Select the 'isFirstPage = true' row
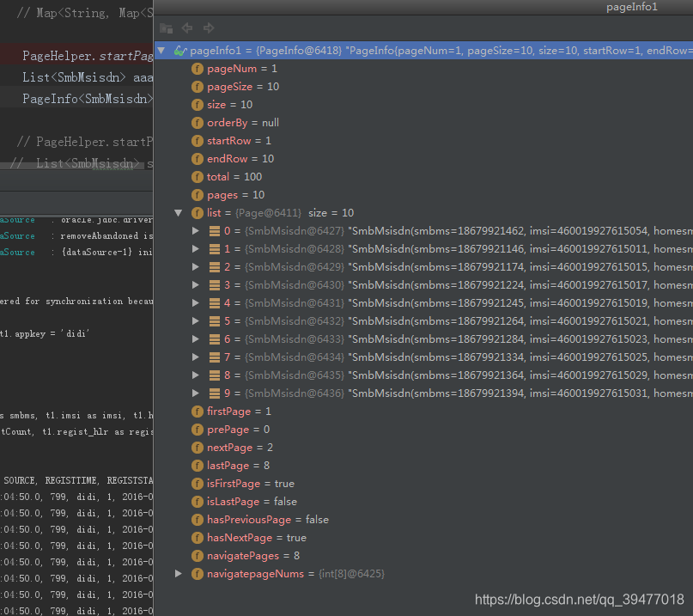 click(x=423, y=484)
